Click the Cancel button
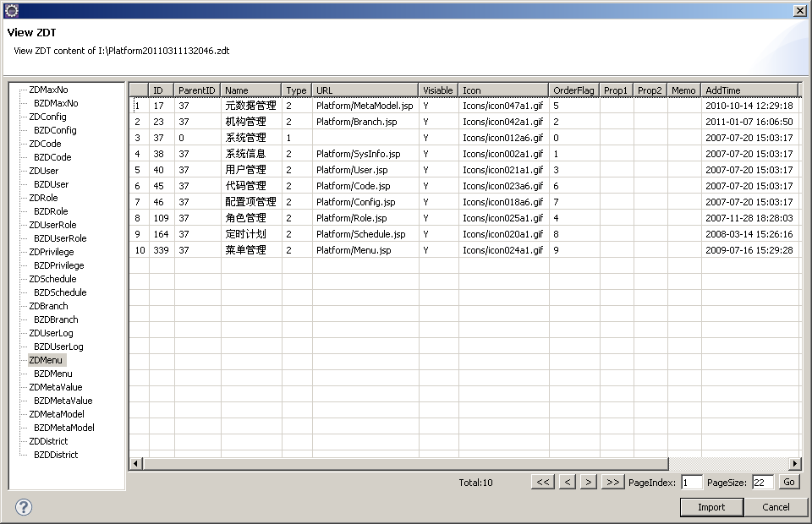Image resolution: width=812 pixels, height=524 pixels. (x=776, y=507)
